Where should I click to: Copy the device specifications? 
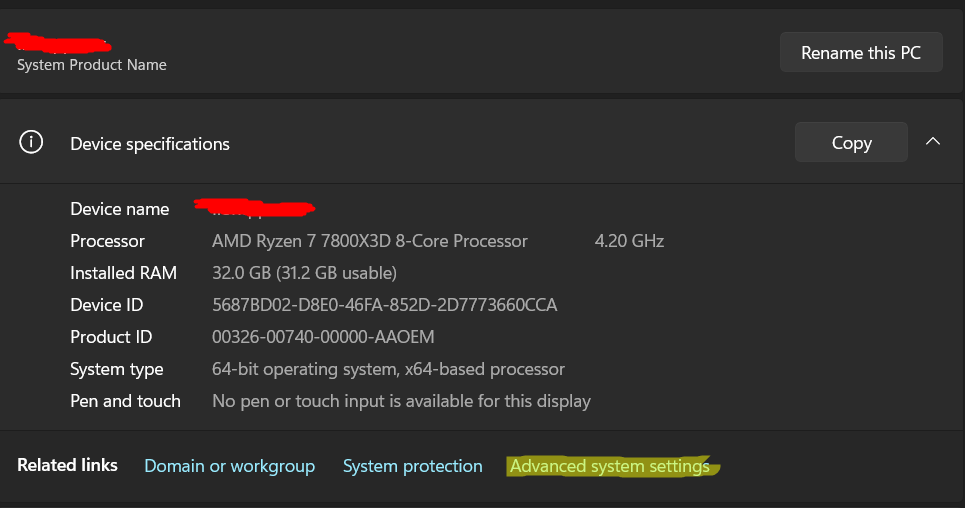pyautogui.click(x=851, y=143)
